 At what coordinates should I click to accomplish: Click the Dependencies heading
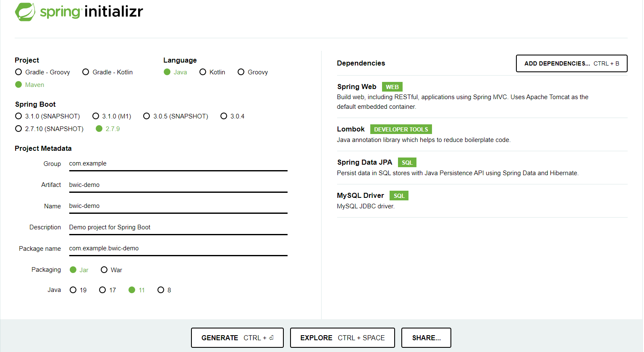pos(361,63)
